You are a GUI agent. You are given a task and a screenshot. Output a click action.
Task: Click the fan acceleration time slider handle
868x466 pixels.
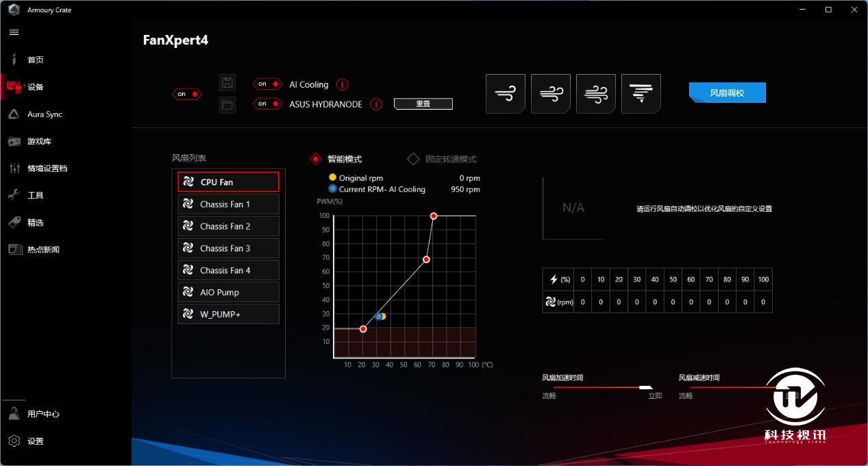point(645,387)
